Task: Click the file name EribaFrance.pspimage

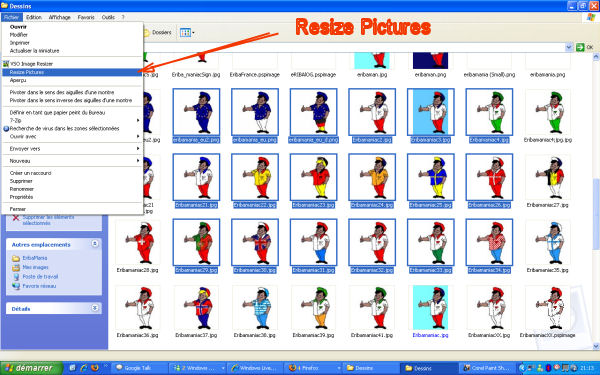Action: pos(255,75)
